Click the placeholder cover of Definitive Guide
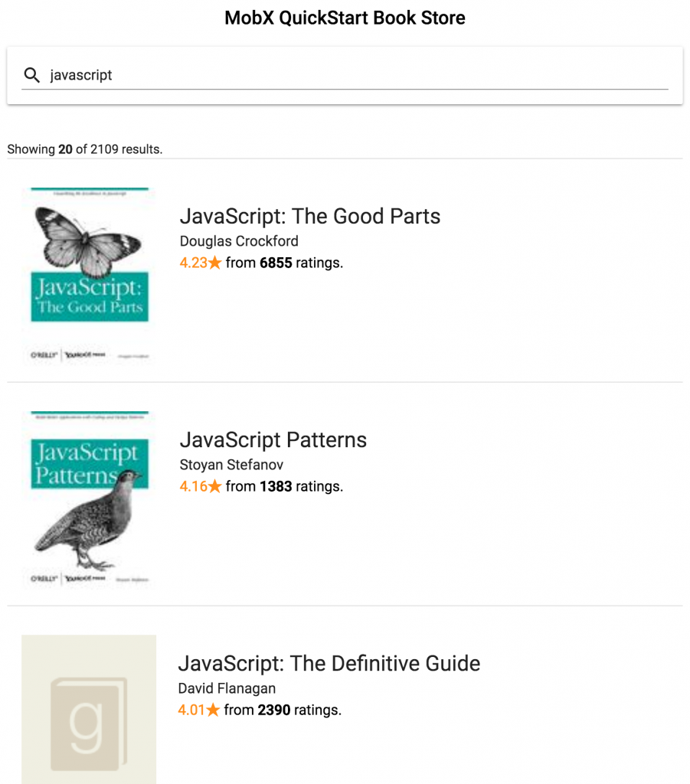 pos(89,709)
